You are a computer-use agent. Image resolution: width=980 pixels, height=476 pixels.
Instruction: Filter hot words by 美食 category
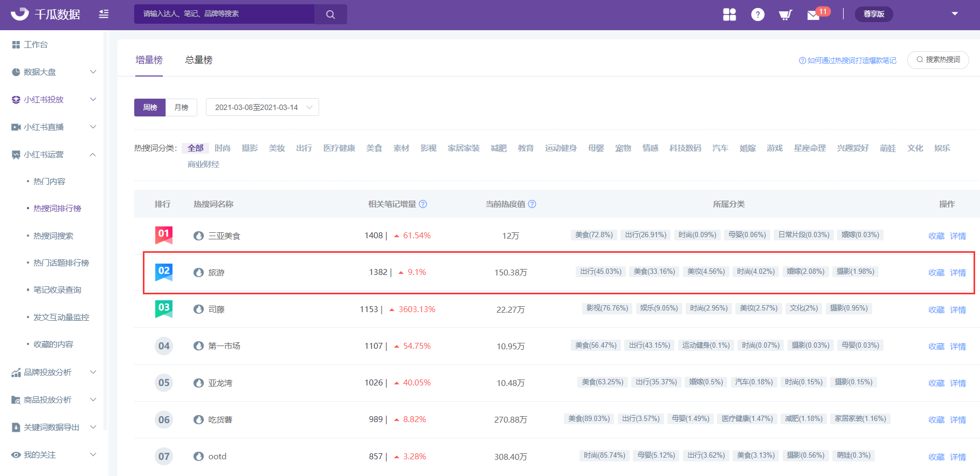(x=374, y=148)
